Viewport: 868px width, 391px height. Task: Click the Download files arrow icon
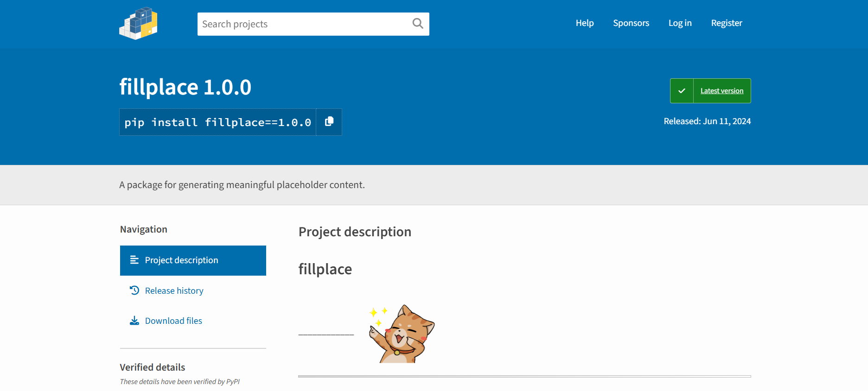coord(134,321)
